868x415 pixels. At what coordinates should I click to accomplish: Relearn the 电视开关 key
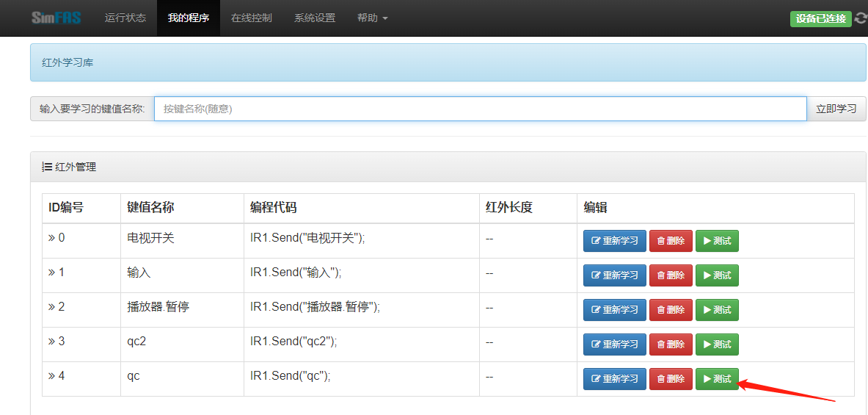coord(614,241)
